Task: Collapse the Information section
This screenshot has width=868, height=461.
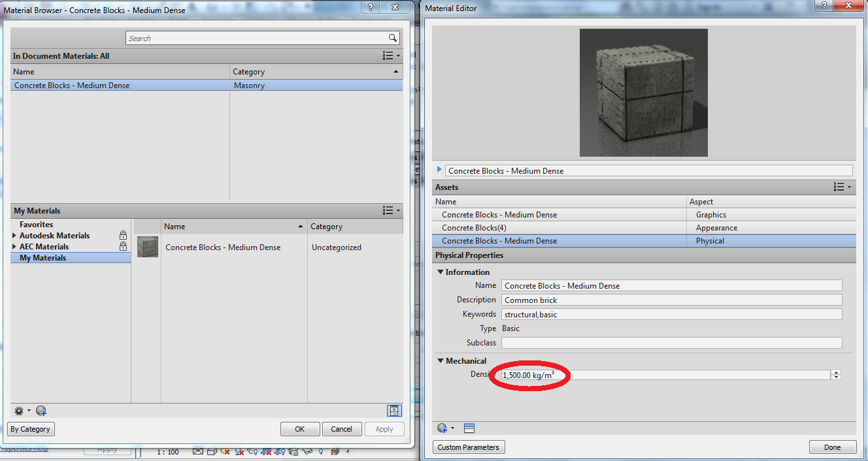Action: tap(441, 272)
